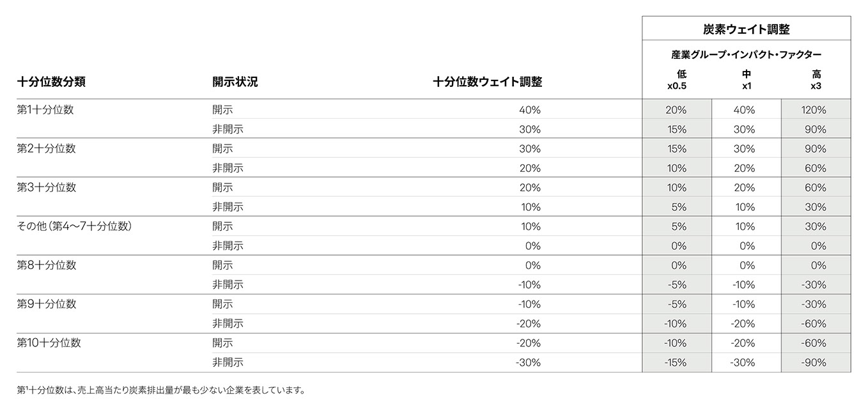Select the 第3十分位数 row label
868x409 pixels.
click(x=46, y=187)
